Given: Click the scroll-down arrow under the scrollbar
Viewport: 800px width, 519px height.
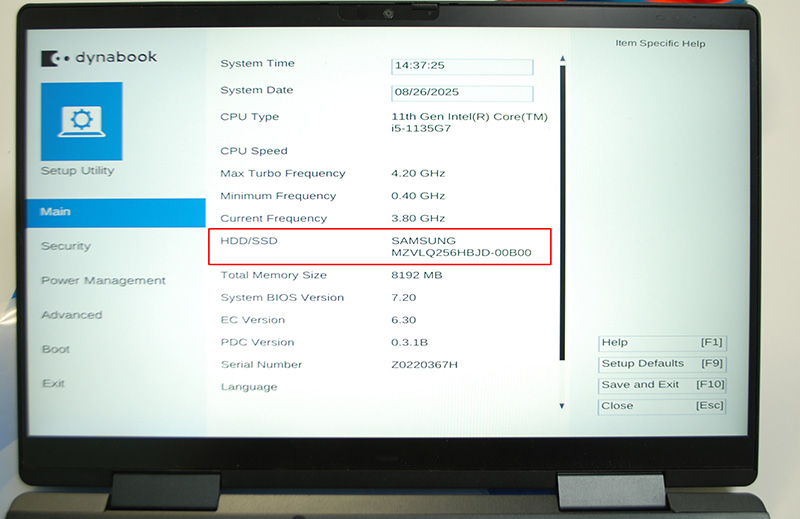Looking at the screenshot, I should pyautogui.click(x=562, y=406).
